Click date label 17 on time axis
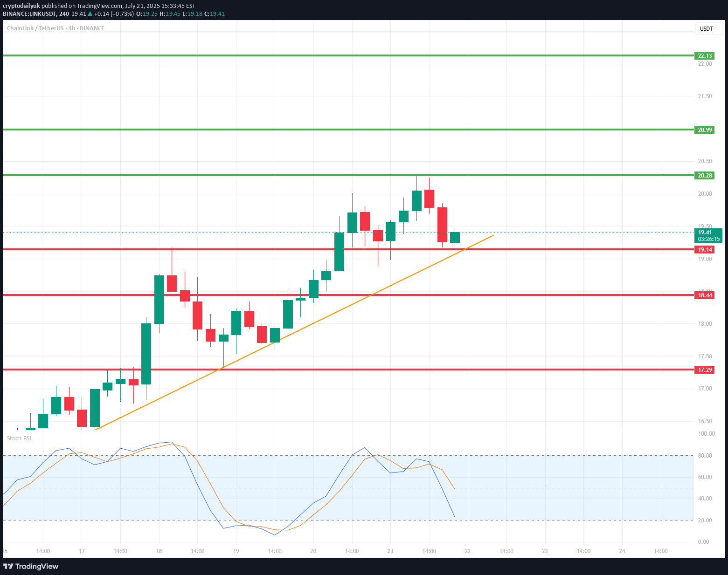The image size is (728, 575). [x=82, y=551]
